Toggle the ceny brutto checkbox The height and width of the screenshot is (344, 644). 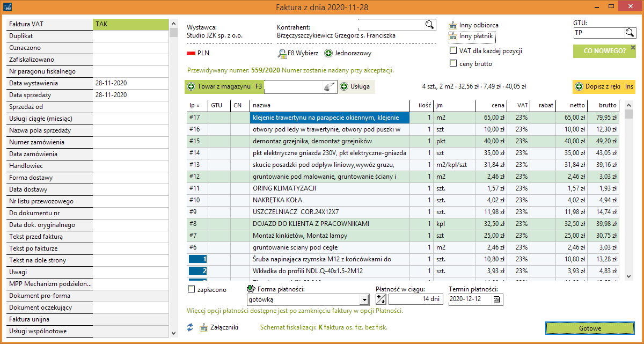[x=453, y=64]
